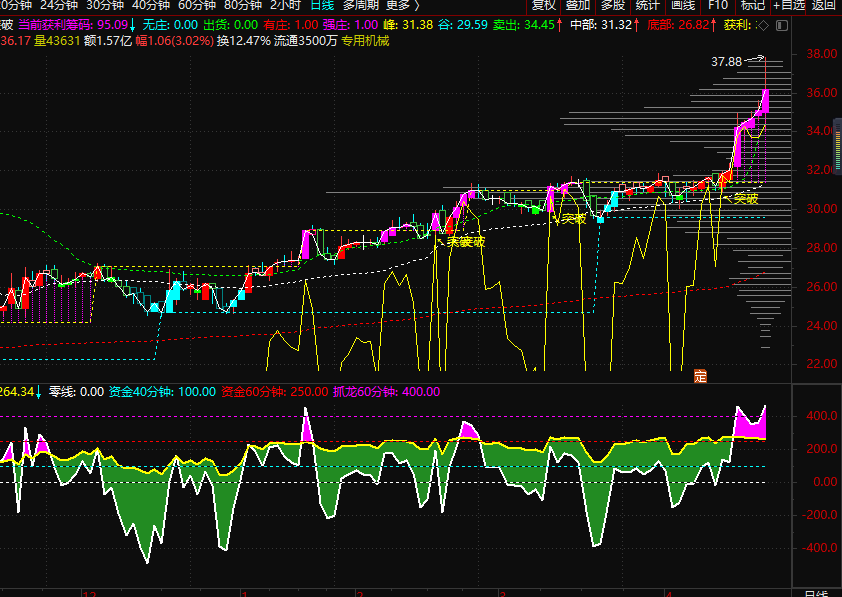Select the 30分钟 period tab

(x=105, y=5)
